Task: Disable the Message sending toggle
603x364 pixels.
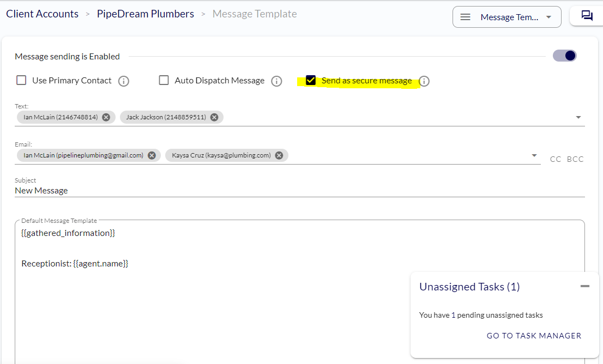Action: pyautogui.click(x=564, y=56)
